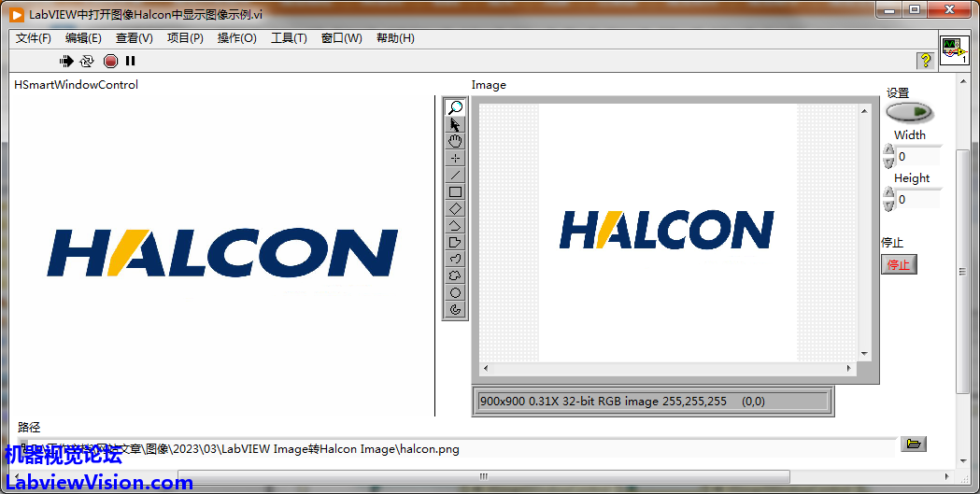The height and width of the screenshot is (494, 980).
Task: Select the Rotated Rectangle tool
Action: pos(456,208)
